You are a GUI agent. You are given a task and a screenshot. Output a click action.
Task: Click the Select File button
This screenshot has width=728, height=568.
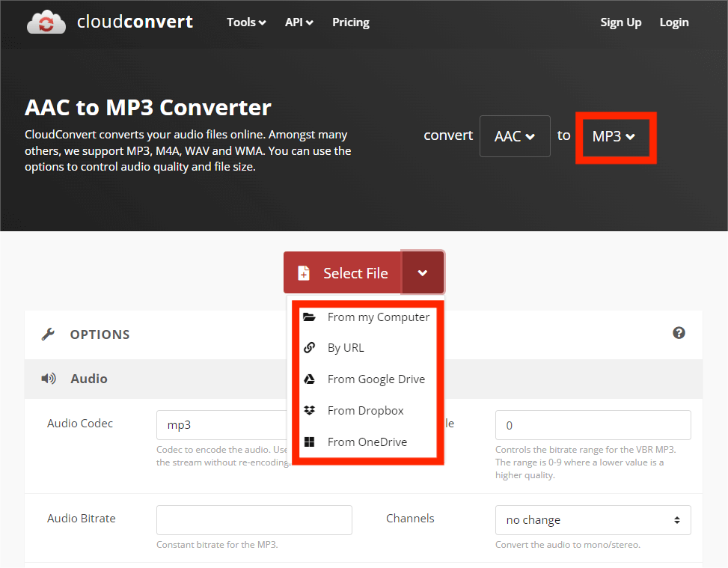coord(343,273)
